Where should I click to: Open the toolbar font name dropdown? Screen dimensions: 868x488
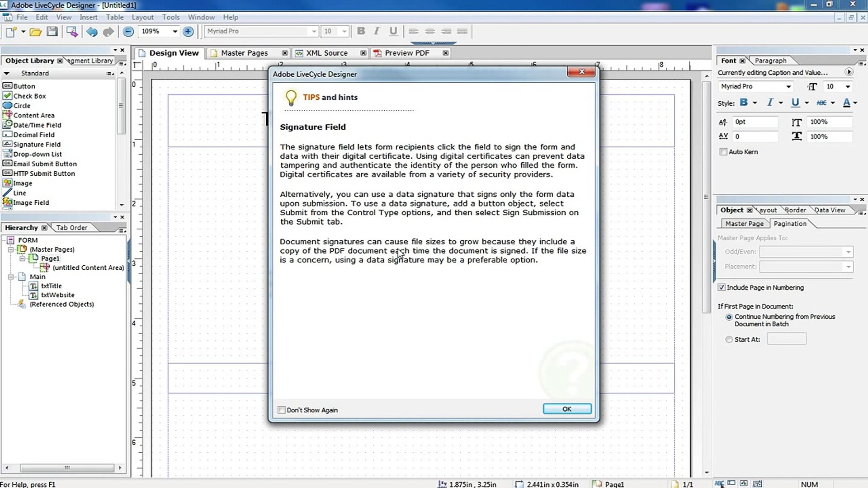click(314, 31)
